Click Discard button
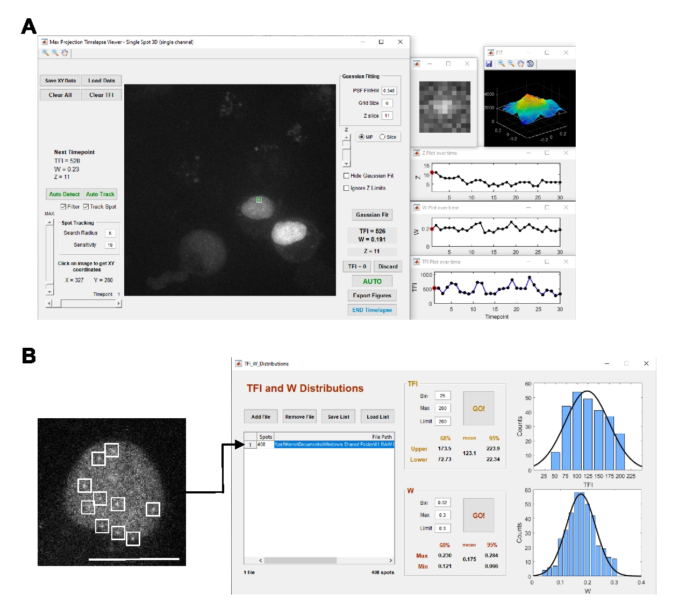 click(388, 267)
